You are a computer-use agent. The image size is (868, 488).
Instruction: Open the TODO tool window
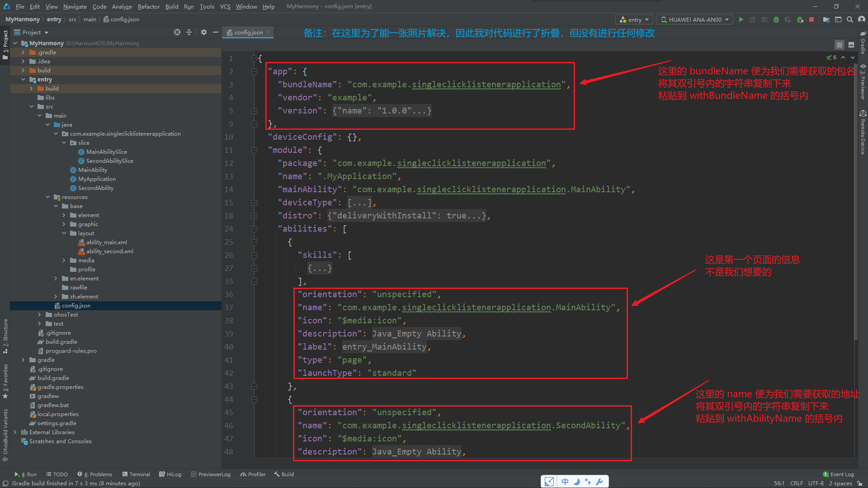click(57, 474)
